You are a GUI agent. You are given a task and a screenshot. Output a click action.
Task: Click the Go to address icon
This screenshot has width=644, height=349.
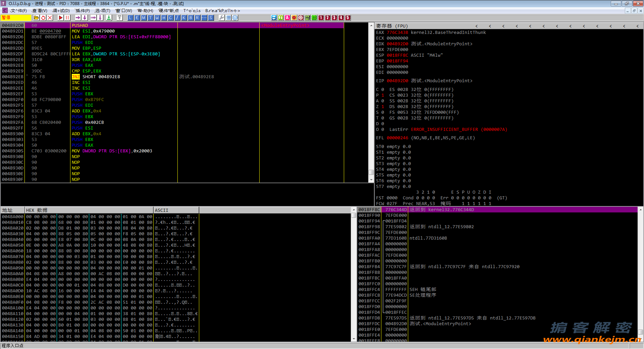point(119,18)
